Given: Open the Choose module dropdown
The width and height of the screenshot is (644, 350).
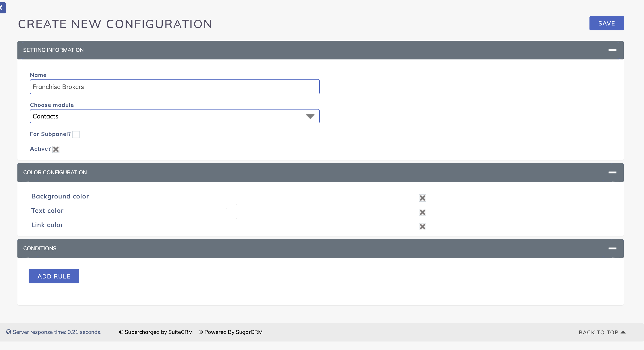Looking at the screenshot, I should pyautogui.click(x=175, y=116).
